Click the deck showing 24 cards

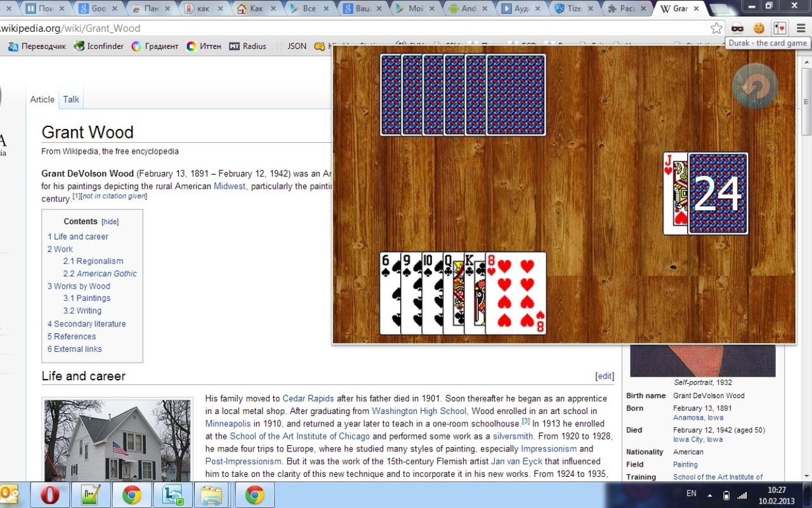pos(717,194)
